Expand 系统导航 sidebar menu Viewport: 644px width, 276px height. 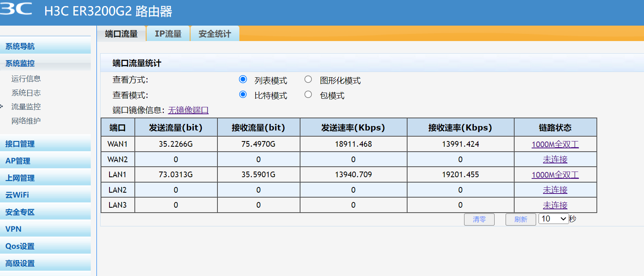45,46
